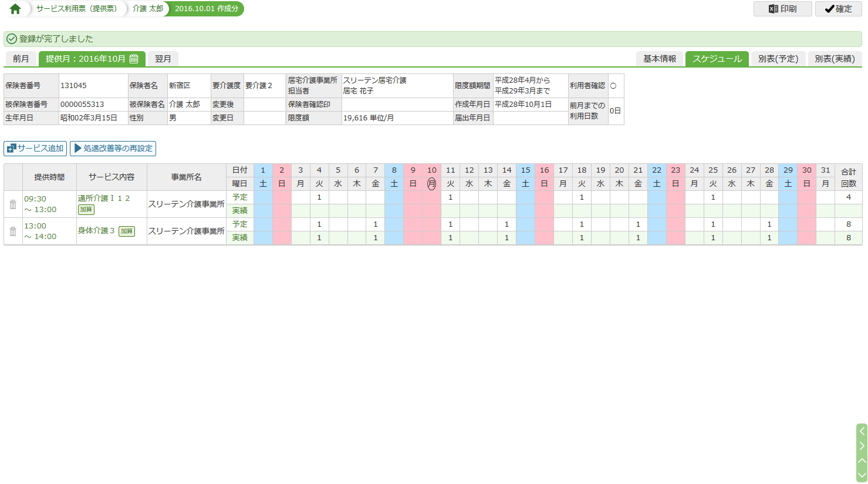Open the 加算 badge under 通所介護 I 1 2
The height and width of the screenshot is (484, 868).
point(86,210)
